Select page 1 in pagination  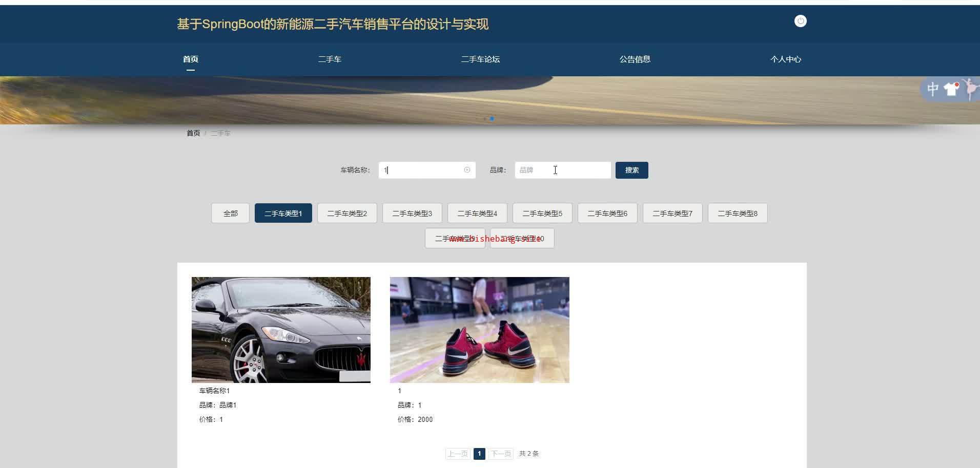479,454
